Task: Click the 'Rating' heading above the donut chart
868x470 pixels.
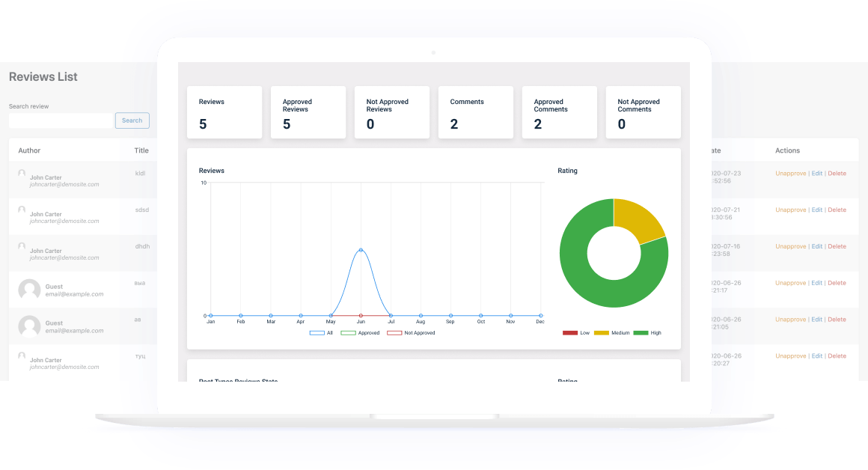Action: [x=567, y=171]
